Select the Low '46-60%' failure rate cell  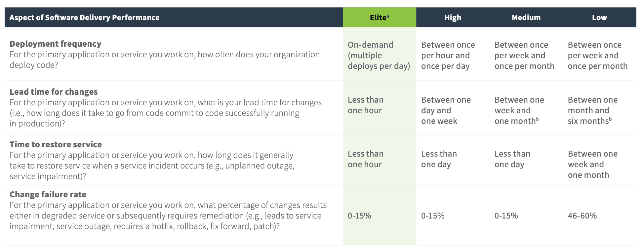(582, 216)
